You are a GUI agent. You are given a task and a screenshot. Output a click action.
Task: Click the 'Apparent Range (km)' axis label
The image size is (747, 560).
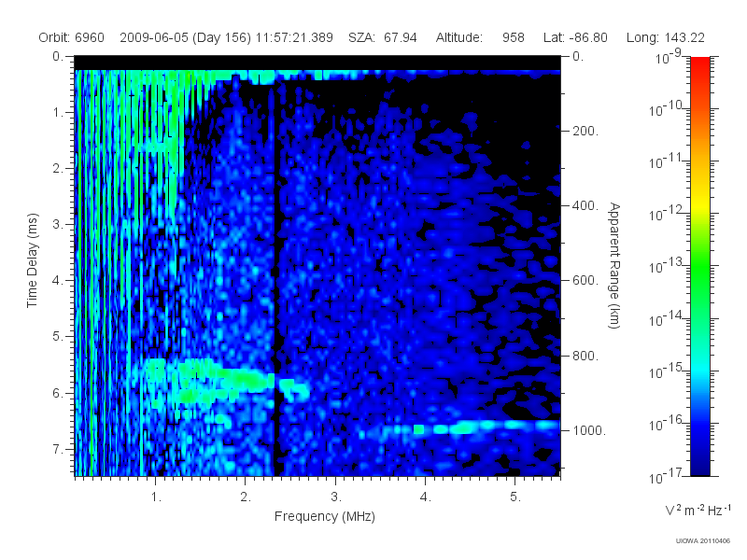(x=614, y=266)
